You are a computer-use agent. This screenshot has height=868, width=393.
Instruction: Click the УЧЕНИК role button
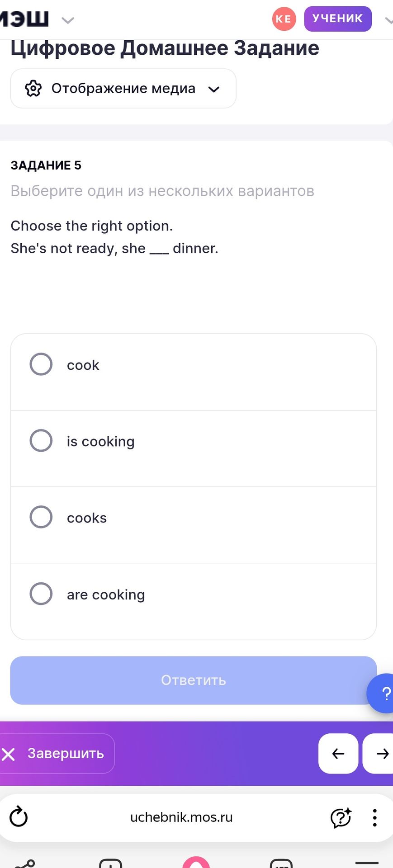[x=338, y=19]
